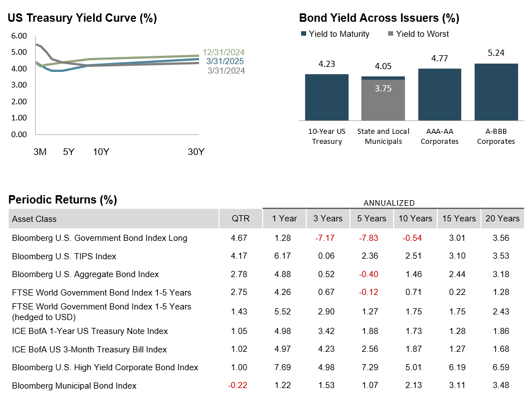532x402 pixels.
Task: Click the 20 Years column header
Action: tap(501, 219)
